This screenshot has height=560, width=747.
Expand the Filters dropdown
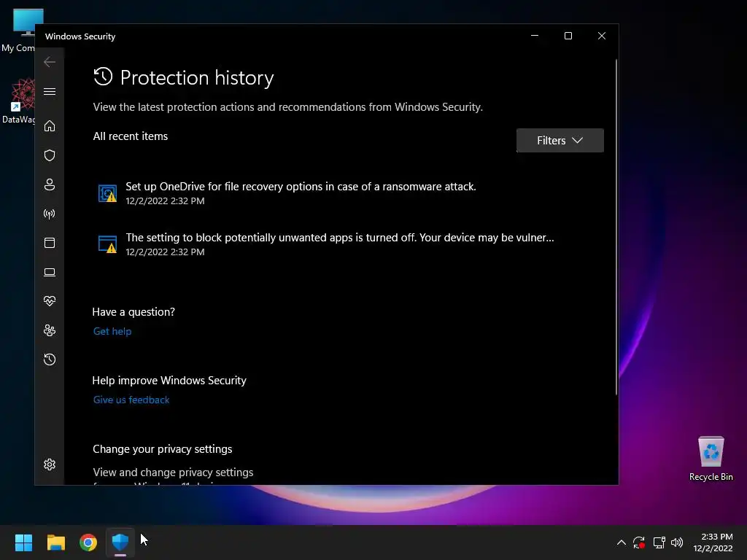(x=560, y=141)
